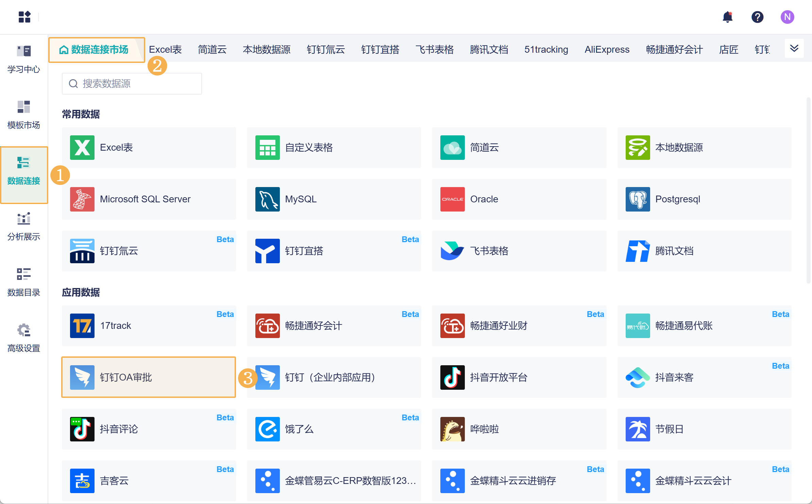Click the help question mark icon

757,17
